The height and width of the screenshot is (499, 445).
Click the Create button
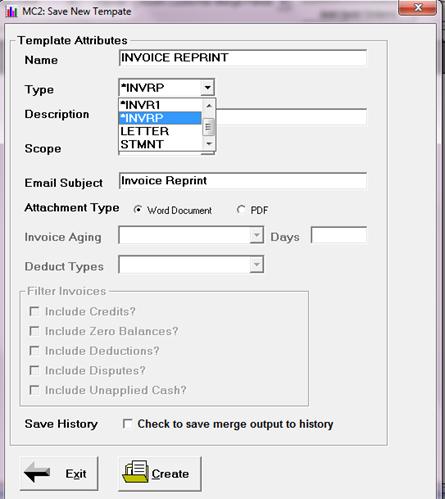click(x=160, y=473)
